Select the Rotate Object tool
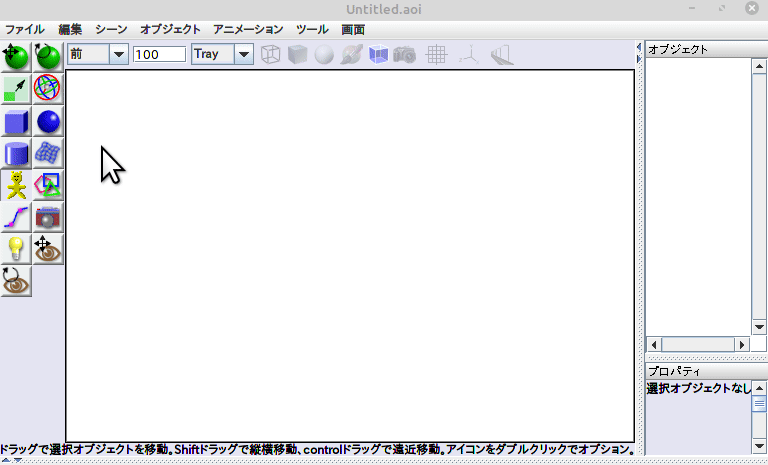768x465 pixels. pos(48,57)
